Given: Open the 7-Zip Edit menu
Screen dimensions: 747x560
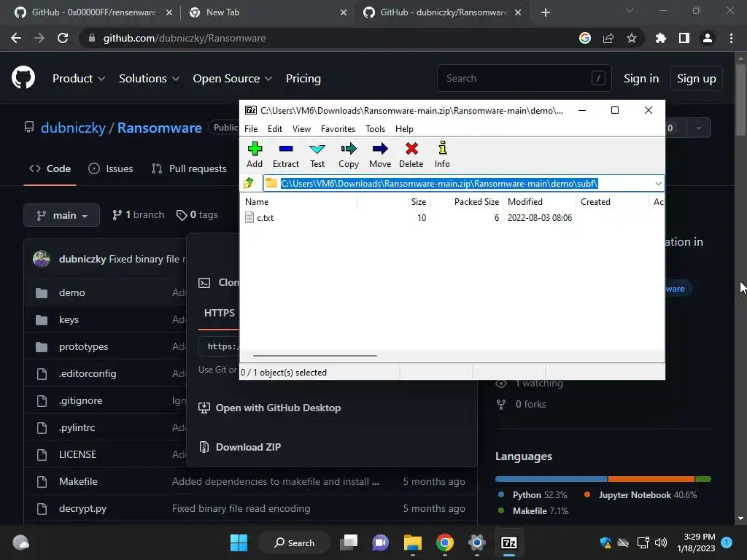Looking at the screenshot, I should (274, 129).
